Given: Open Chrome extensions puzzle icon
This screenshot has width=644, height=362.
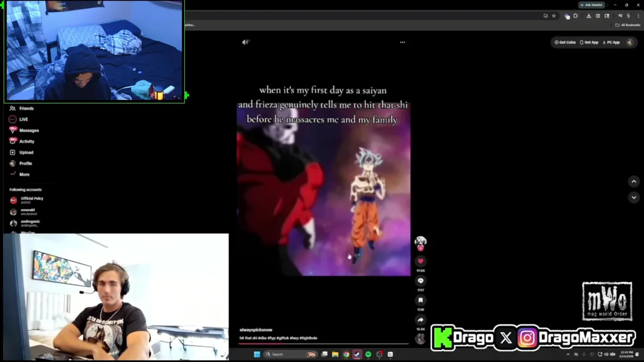Looking at the screenshot, I should [x=576, y=16].
